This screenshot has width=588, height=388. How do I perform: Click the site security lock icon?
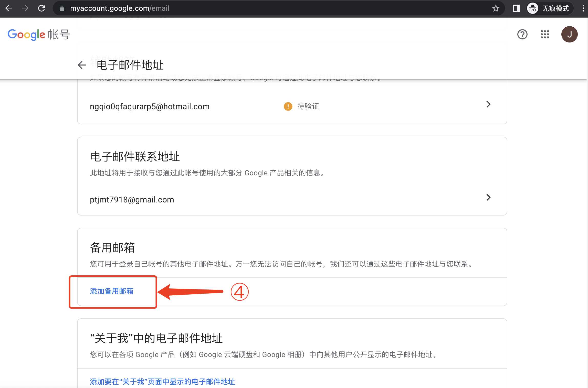click(x=61, y=8)
